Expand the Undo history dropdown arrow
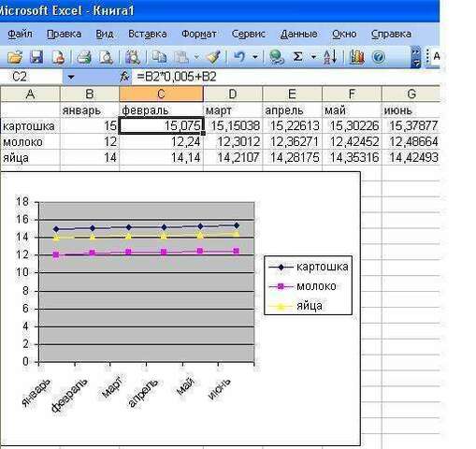Screen dimensions: 476x449 pos(255,57)
